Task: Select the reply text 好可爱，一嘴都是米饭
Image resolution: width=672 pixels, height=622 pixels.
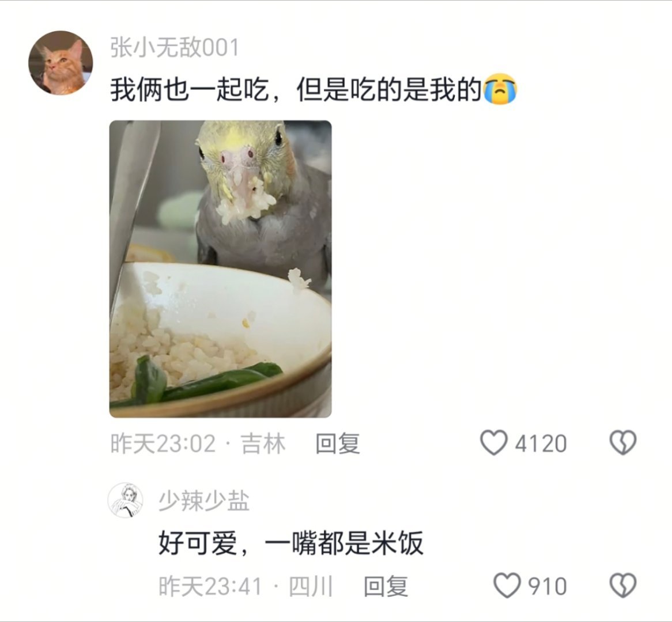Action: coord(291,543)
